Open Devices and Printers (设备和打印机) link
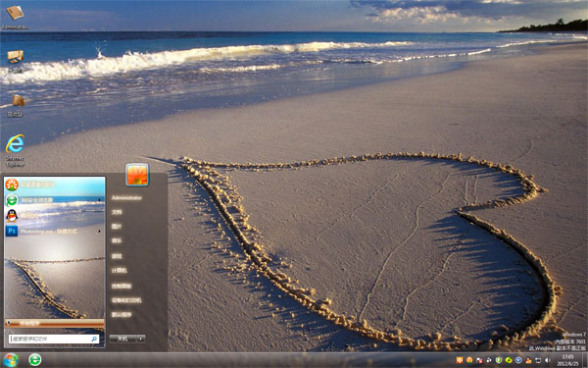Viewport: 588px width, 368px height. point(126,300)
